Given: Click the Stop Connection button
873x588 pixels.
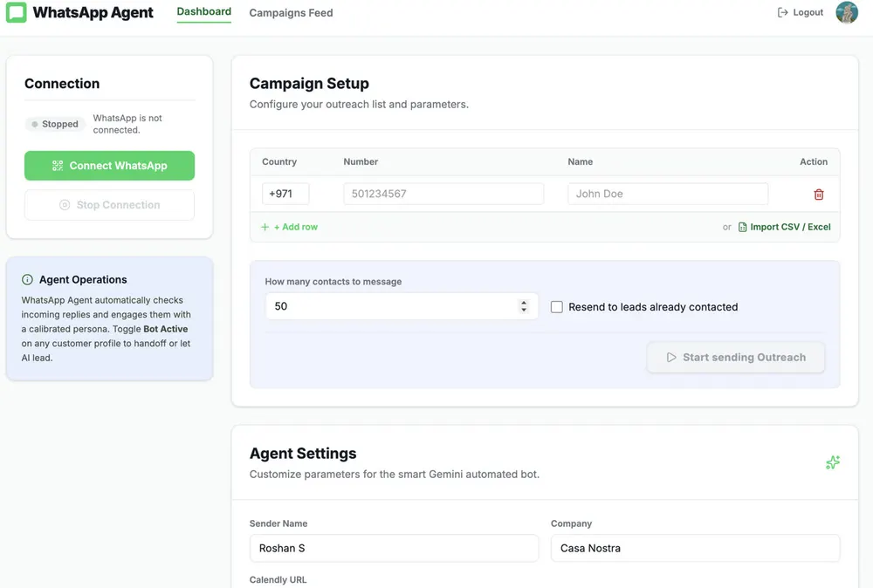Looking at the screenshot, I should 110,205.
